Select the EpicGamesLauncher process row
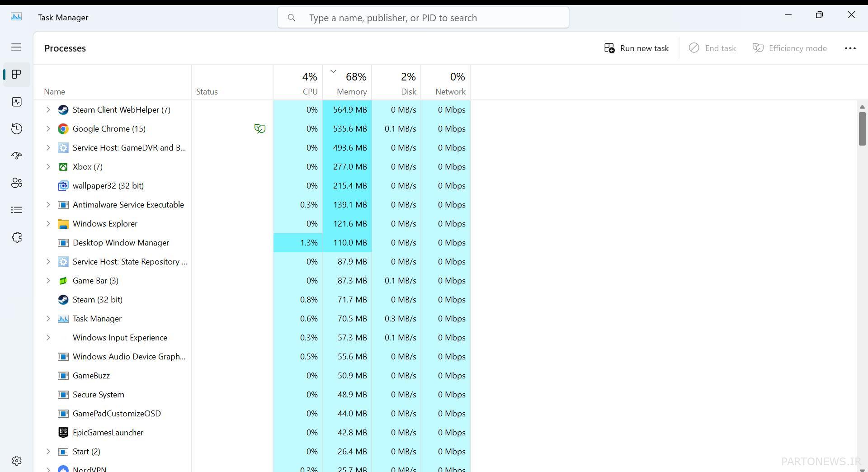 click(x=108, y=433)
